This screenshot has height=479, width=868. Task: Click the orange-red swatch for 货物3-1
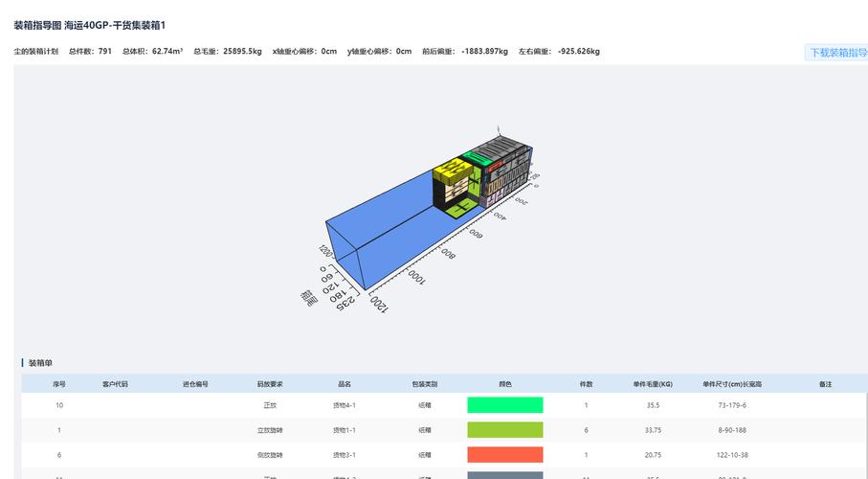(504, 455)
